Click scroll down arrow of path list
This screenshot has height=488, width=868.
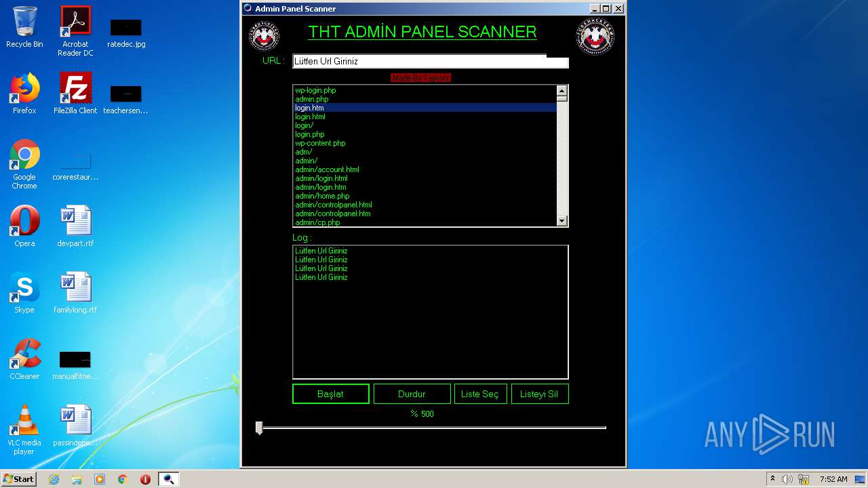coord(561,221)
